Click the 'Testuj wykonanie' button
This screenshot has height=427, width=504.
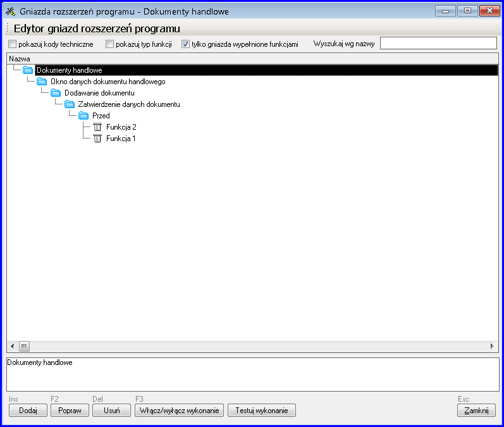tap(262, 411)
